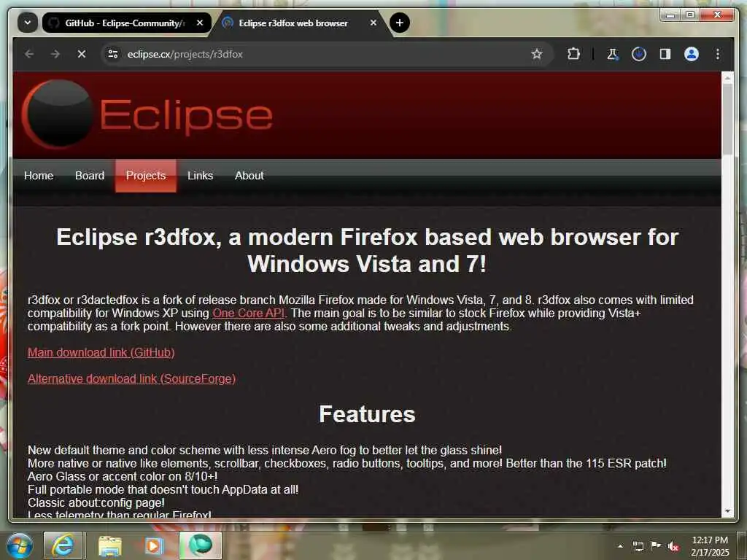Open Main download link (GitHub)
Image resolution: width=747 pixels, height=560 pixels.
tap(101, 352)
